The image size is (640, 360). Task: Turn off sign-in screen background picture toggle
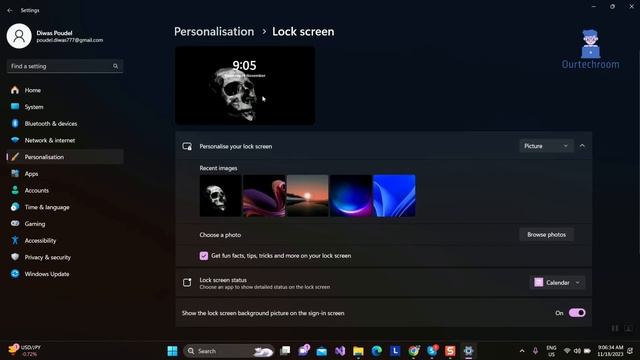point(577,313)
